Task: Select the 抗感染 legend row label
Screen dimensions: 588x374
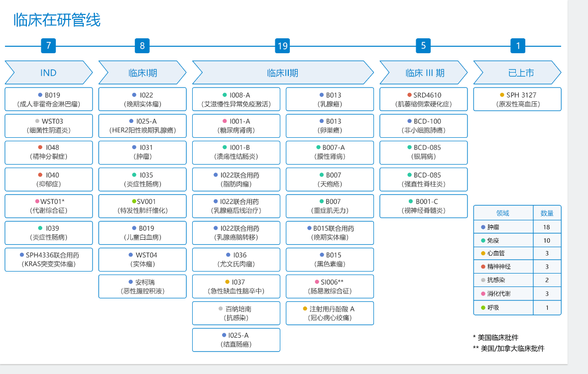Action: click(496, 280)
